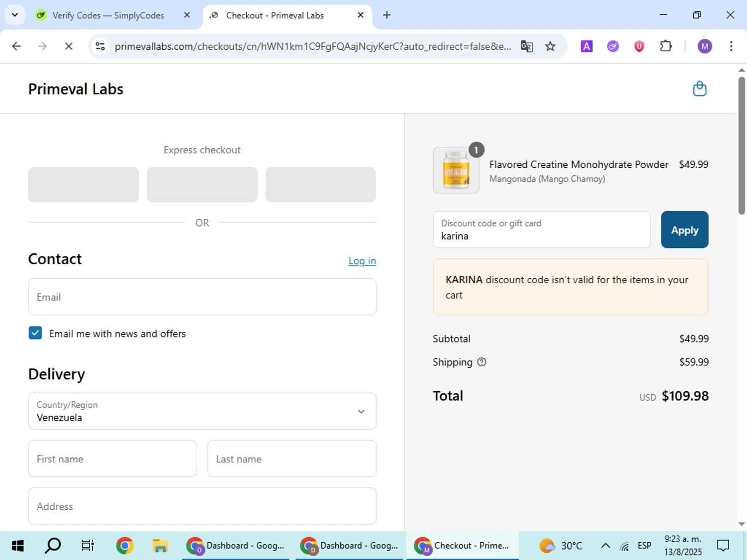Click the Log in link
747x560 pixels.
point(362,261)
